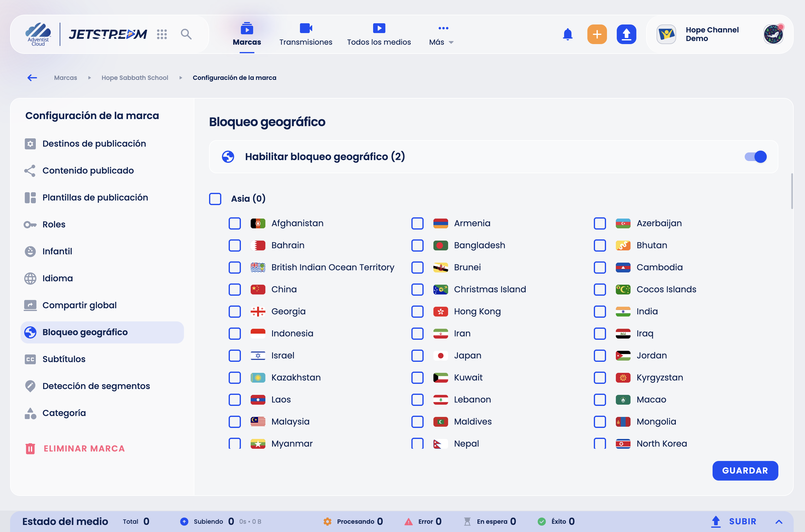Check the Mongolia checkbox

click(600, 422)
